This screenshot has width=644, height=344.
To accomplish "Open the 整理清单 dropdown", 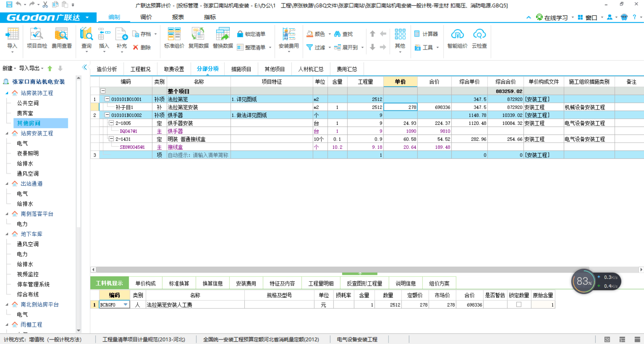I will (270, 47).
